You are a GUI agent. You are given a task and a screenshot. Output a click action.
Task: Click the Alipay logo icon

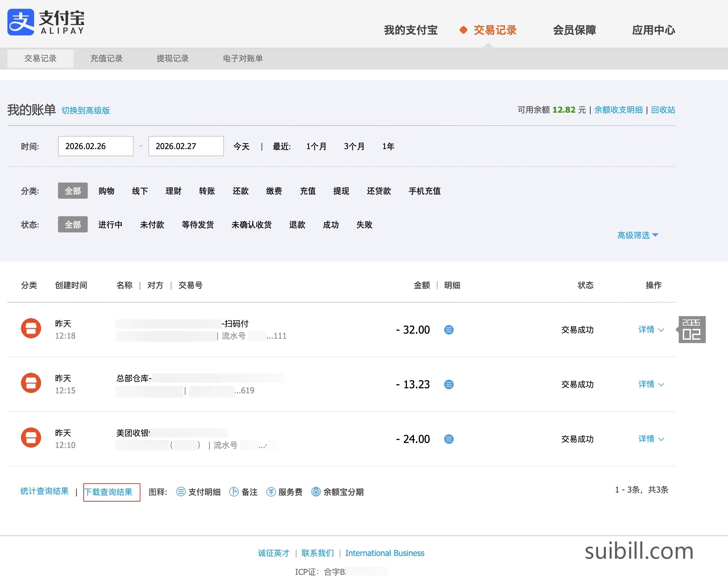(x=21, y=22)
